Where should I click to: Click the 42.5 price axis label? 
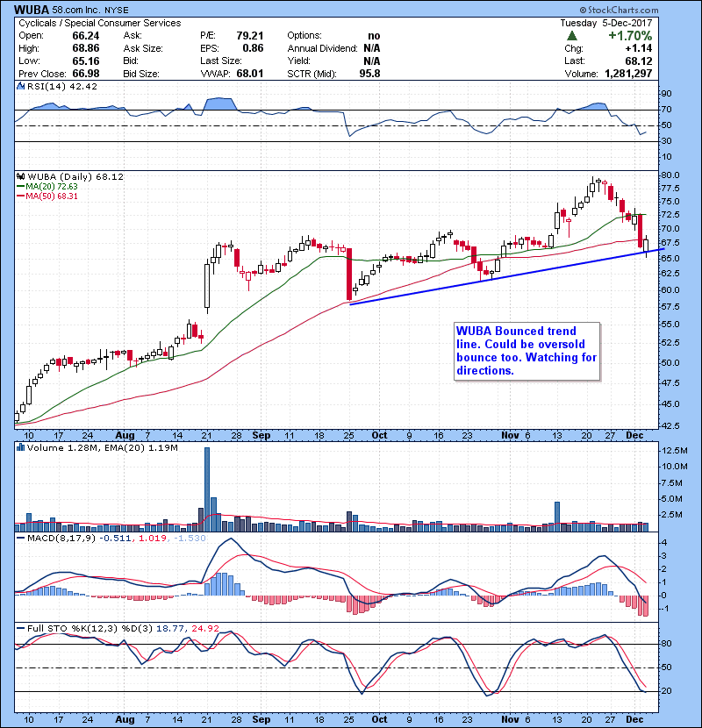tap(670, 425)
